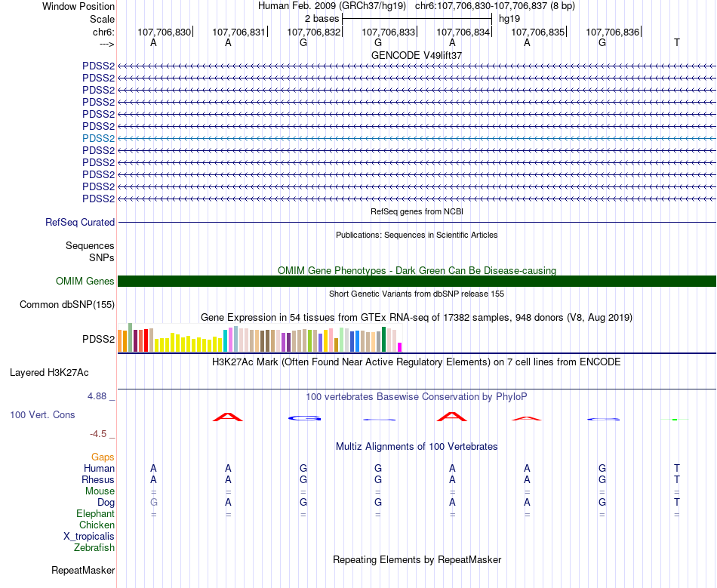Click the Dog species label
Screen dimensions: 717x588
click(x=106, y=503)
